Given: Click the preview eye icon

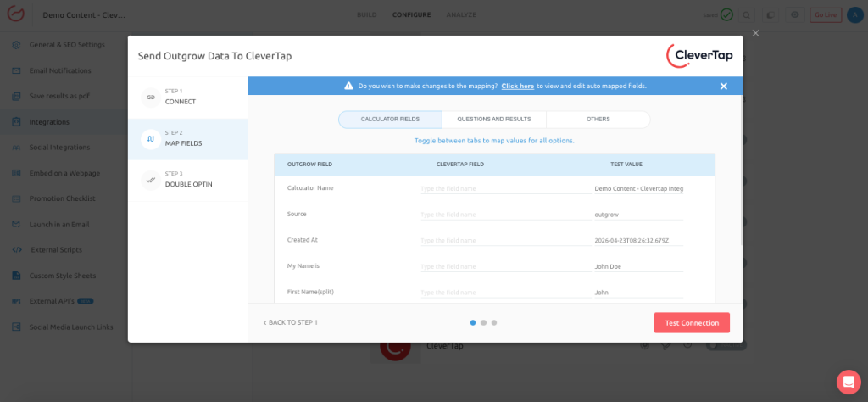Looking at the screenshot, I should (795, 15).
